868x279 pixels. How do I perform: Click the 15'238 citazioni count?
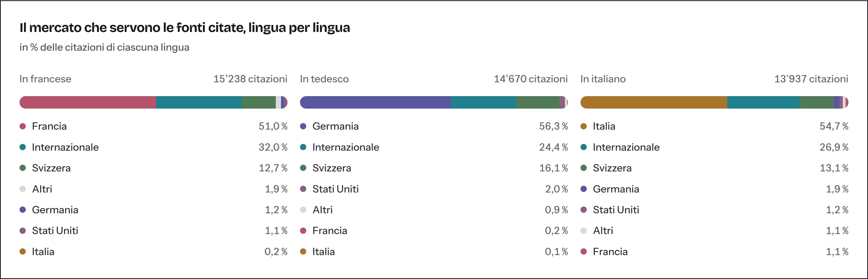pos(250,79)
